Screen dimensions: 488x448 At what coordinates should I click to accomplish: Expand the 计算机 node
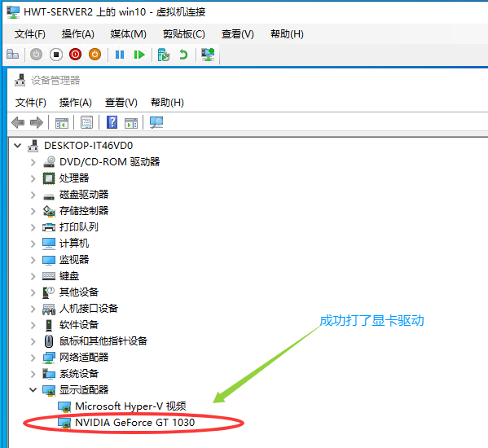33,244
